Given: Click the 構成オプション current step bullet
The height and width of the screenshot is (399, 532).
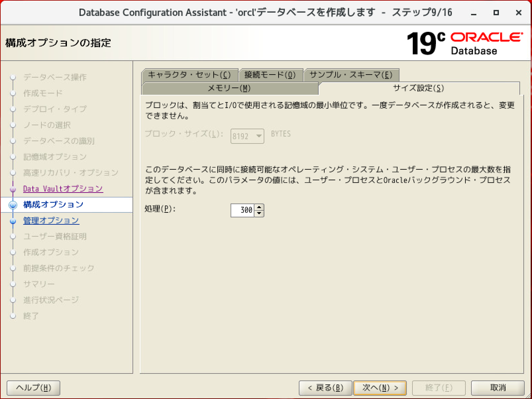Looking at the screenshot, I should coord(13,205).
